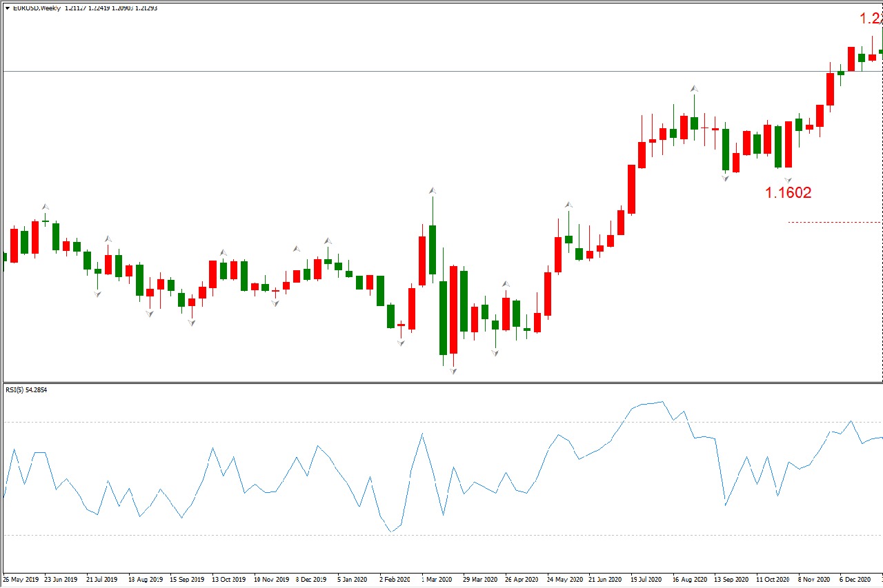Click the 1 Mar 2020 date on the time axis

coord(437,580)
